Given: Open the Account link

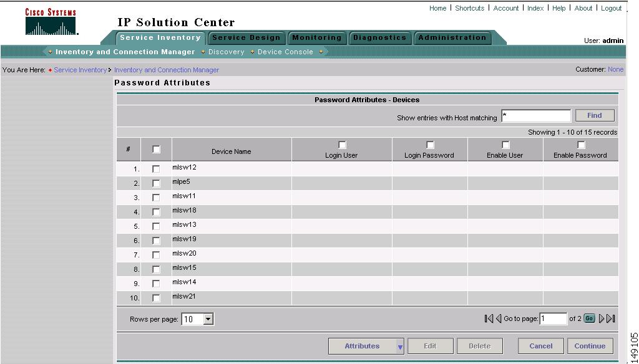Looking at the screenshot, I should coord(505,8).
